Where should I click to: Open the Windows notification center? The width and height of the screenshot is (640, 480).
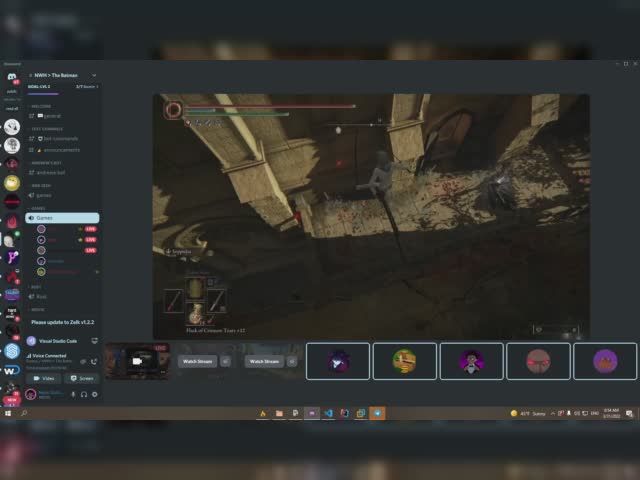point(629,413)
